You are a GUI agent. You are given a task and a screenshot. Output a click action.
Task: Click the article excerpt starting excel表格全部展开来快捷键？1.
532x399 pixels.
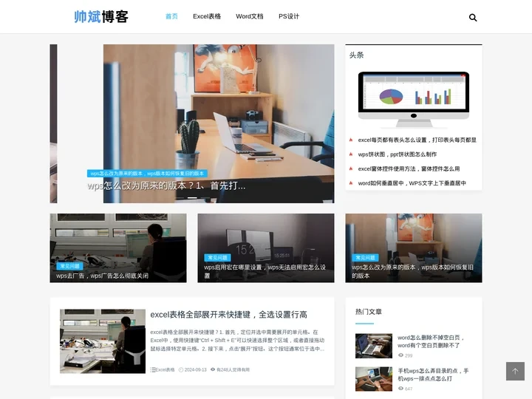[237, 341]
